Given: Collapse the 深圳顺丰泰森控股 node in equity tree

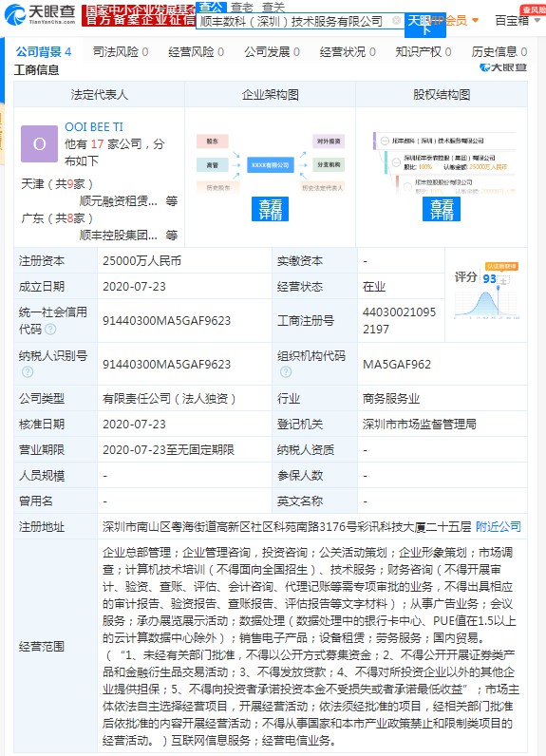Looking at the screenshot, I should (x=396, y=161).
